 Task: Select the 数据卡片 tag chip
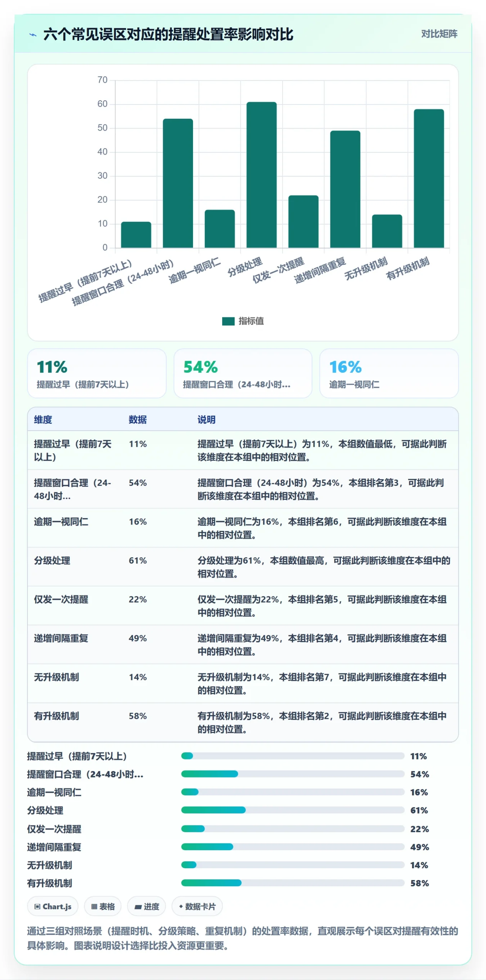tap(197, 906)
